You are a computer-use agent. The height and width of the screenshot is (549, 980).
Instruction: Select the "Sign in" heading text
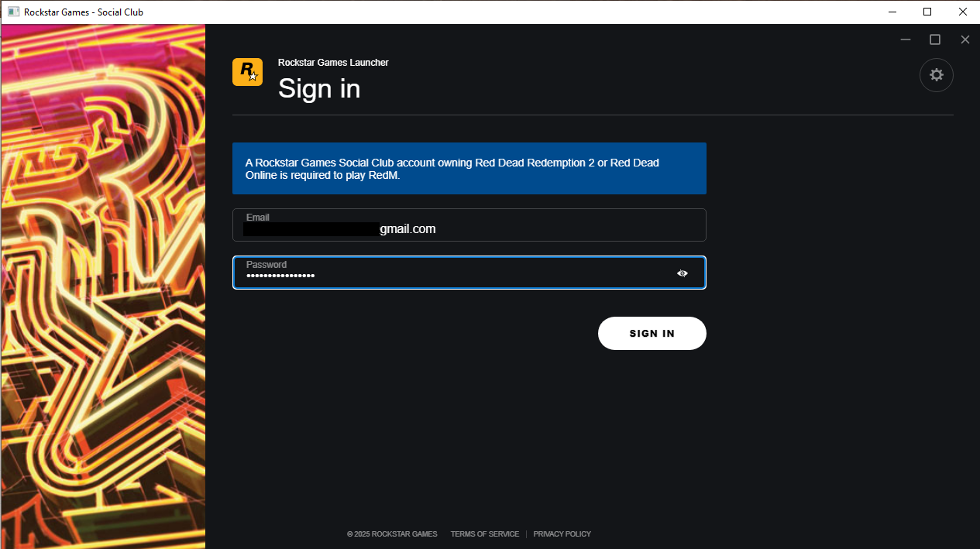coord(319,89)
